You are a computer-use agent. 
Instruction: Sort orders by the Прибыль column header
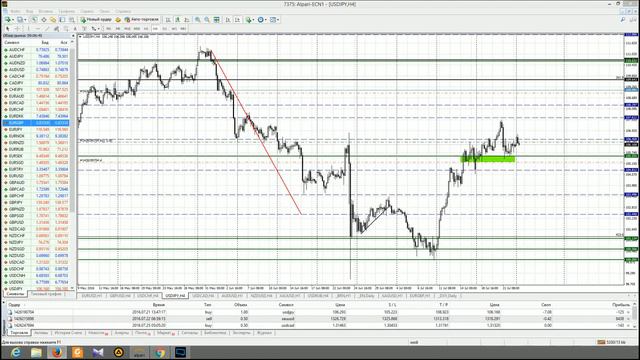pos(621,305)
